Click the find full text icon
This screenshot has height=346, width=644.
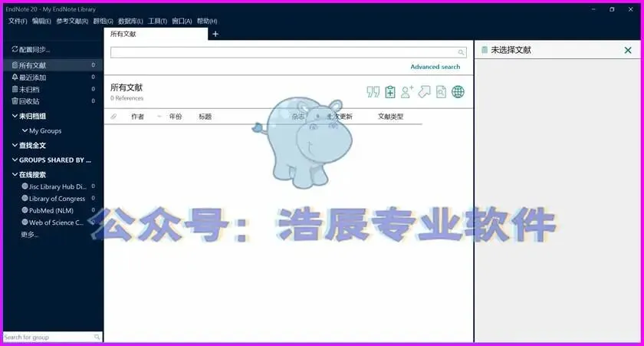click(441, 91)
